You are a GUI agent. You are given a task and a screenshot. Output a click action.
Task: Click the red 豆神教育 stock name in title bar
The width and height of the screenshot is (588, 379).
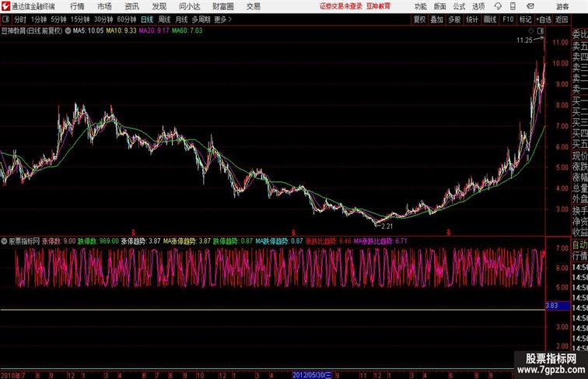(x=378, y=6)
